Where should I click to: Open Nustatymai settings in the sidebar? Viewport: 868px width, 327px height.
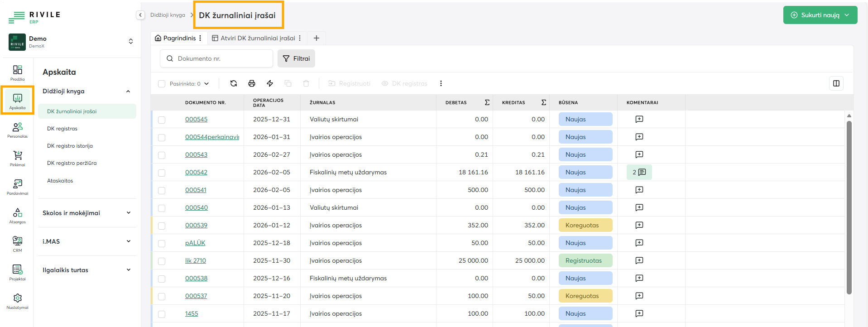[x=18, y=301]
